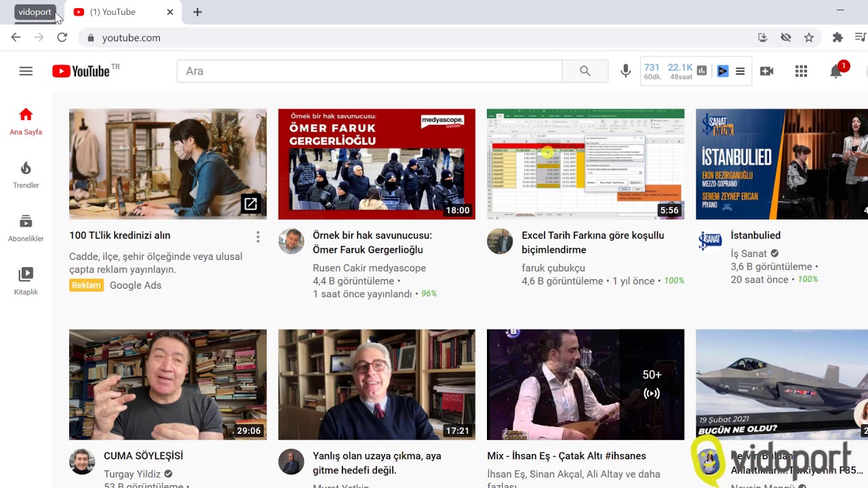The image size is (868, 488).
Task: Open the CUMA SÖYLEŞİSİ video title
Action: (x=143, y=456)
